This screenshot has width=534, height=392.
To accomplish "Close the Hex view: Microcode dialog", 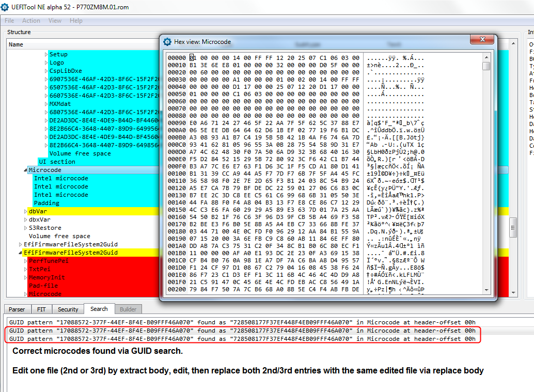I will coord(482,39).
